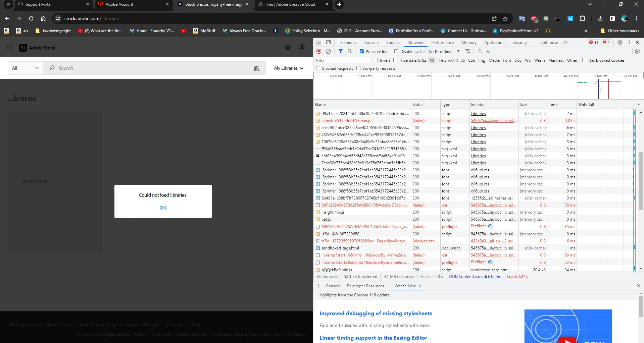The height and width of the screenshot is (343, 644).
Task: Open failed launch-e5102ddfd7f3.min.js request
Action: (x=346, y=120)
